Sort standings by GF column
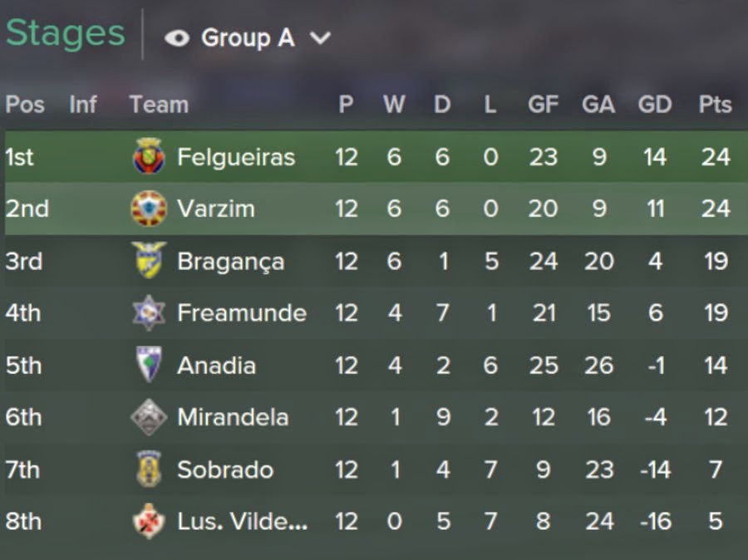748x560 pixels. point(543,104)
